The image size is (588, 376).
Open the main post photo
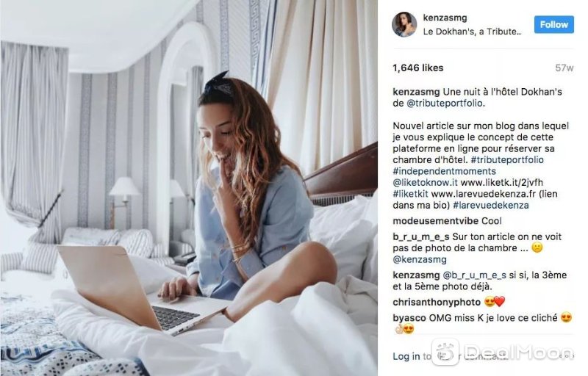[x=189, y=188]
